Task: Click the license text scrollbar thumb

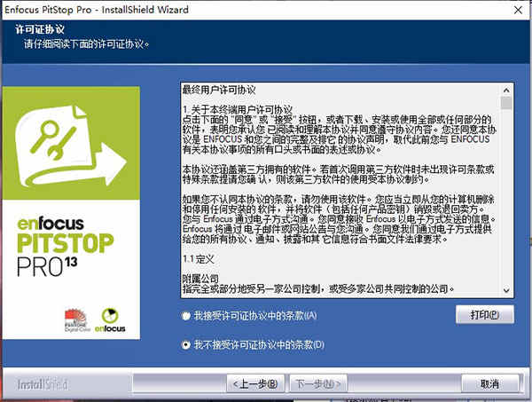Action: click(x=506, y=103)
